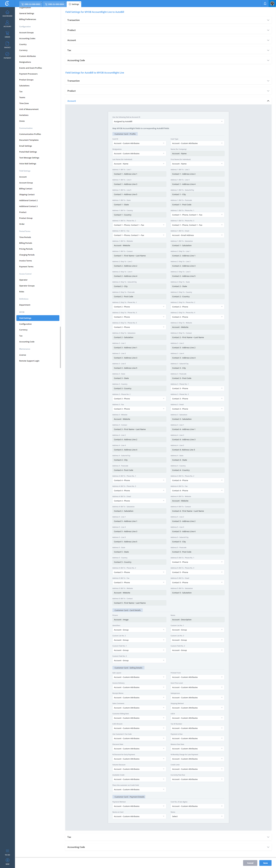Switch to ORD-2U-000-0004 tab

(x=54, y=4)
